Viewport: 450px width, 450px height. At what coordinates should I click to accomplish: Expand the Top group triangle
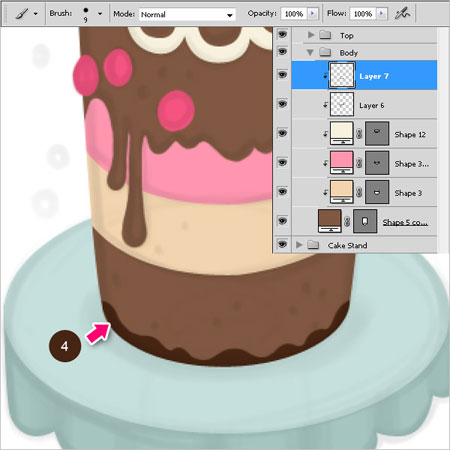coord(311,35)
